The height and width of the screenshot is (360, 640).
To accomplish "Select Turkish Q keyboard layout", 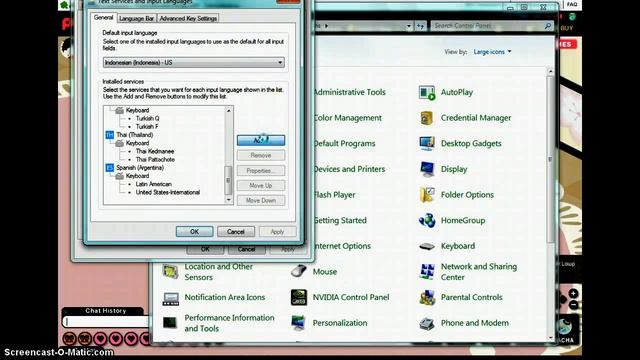I will tap(147, 118).
